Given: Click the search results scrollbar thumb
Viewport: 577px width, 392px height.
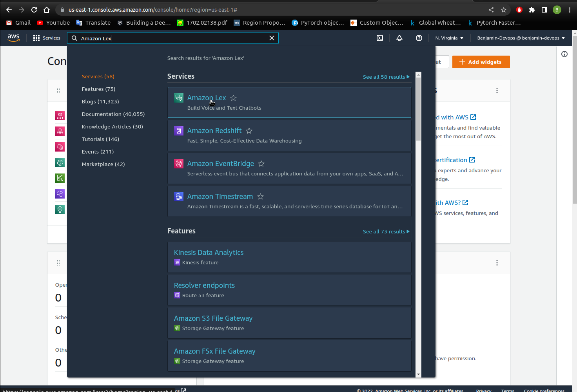Looking at the screenshot, I should pos(418,108).
